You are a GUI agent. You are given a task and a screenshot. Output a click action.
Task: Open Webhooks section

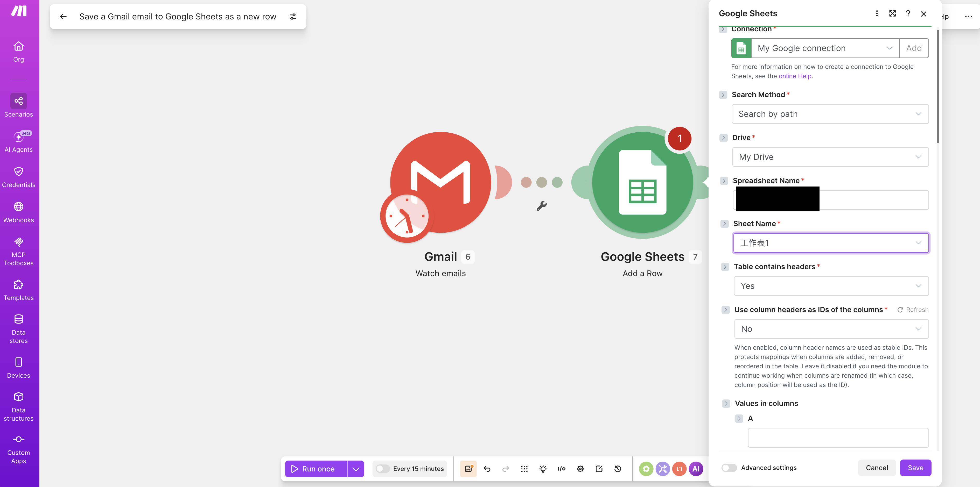pyautogui.click(x=19, y=212)
